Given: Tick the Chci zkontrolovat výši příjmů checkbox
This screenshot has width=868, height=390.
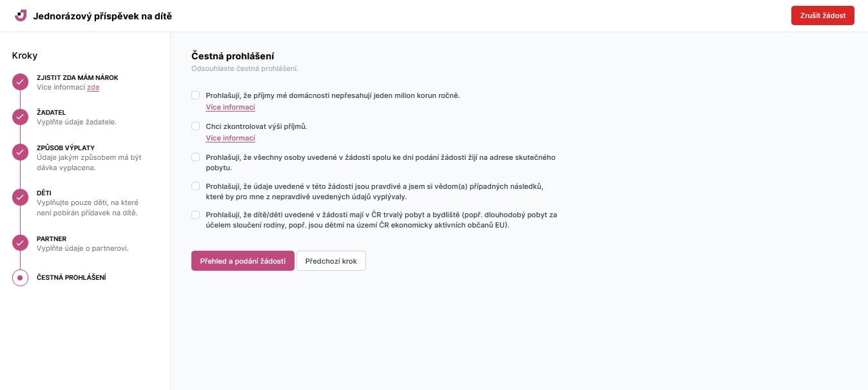Looking at the screenshot, I should [x=196, y=126].
